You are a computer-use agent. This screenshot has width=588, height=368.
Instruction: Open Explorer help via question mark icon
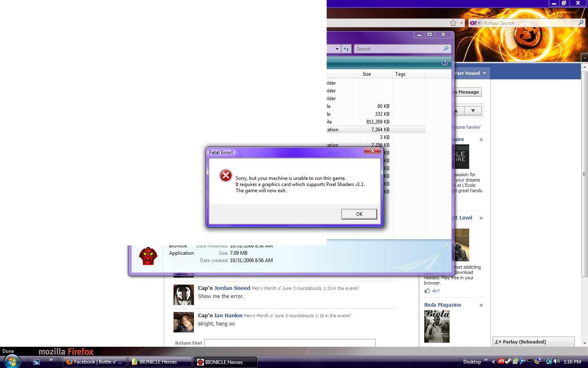point(444,63)
